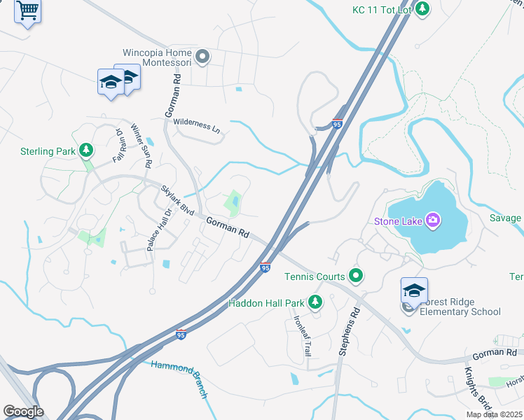Open the Google logo link

[x=23, y=412]
